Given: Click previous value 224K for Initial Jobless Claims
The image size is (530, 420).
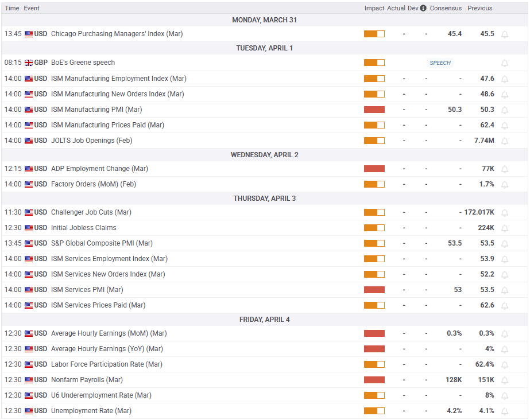Looking at the screenshot, I should tap(486, 228).
